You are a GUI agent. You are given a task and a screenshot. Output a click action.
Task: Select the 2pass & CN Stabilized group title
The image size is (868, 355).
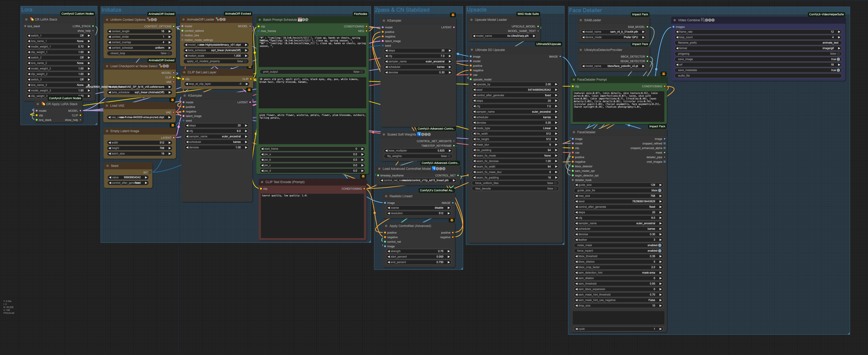pyautogui.click(x=402, y=10)
